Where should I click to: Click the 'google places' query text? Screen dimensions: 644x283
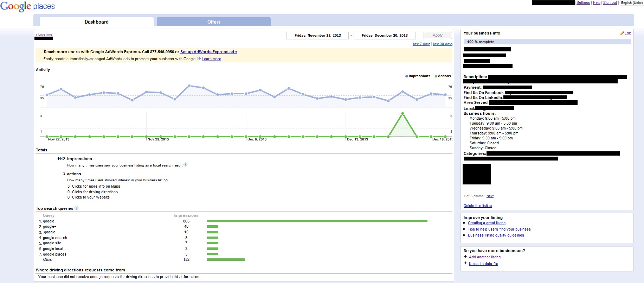pyautogui.click(x=54, y=254)
